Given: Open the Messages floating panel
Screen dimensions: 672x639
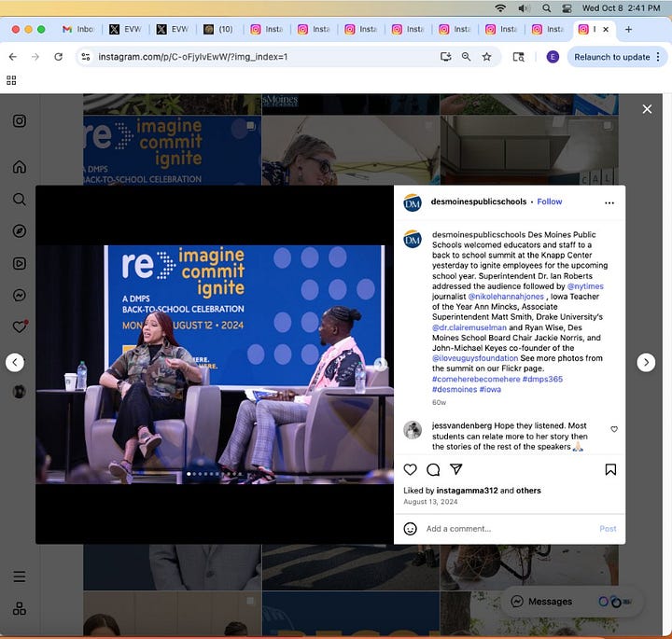Looking at the screenshot, I should [572, 602].
